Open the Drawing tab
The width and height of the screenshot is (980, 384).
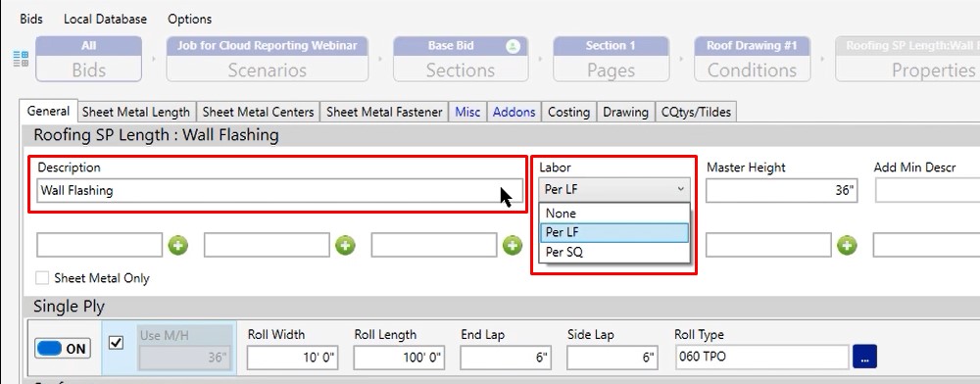pyautogui.click(x=625, y=112)
